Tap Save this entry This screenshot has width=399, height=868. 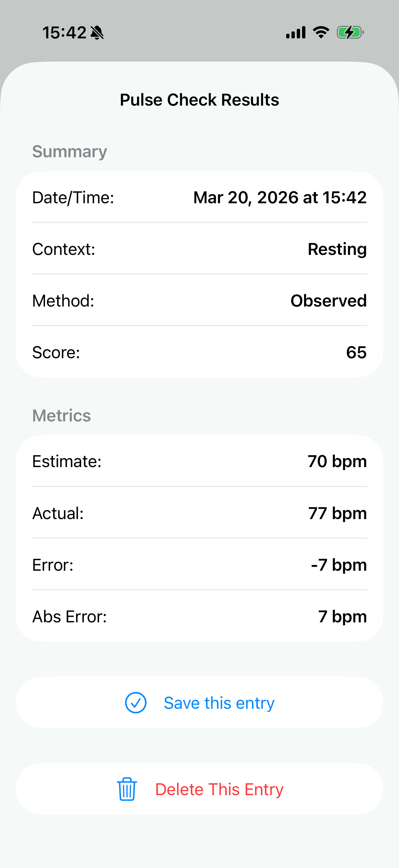(x=199, y=702)
